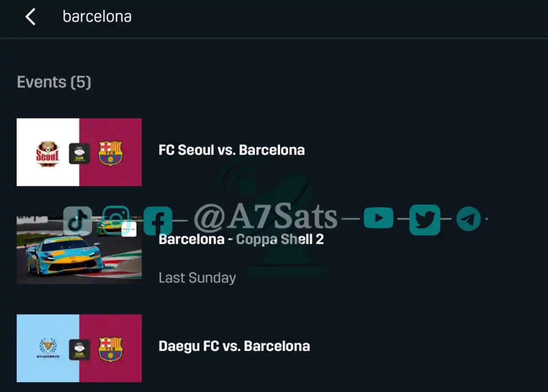This screenshot has height=392, width=548.
Task: Click the Club badge on the Seoul thumbnail
Action: (x=79, y=154)
